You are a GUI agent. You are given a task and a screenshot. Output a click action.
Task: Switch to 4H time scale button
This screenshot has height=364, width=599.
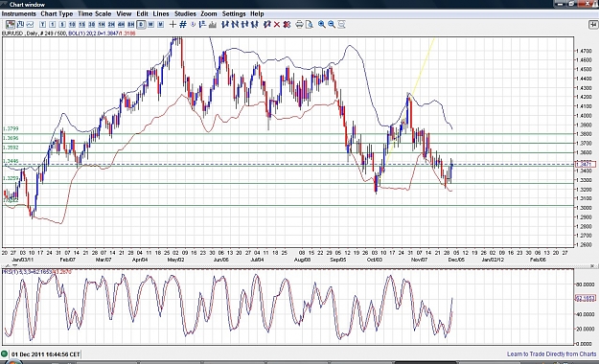coord(121,25)
